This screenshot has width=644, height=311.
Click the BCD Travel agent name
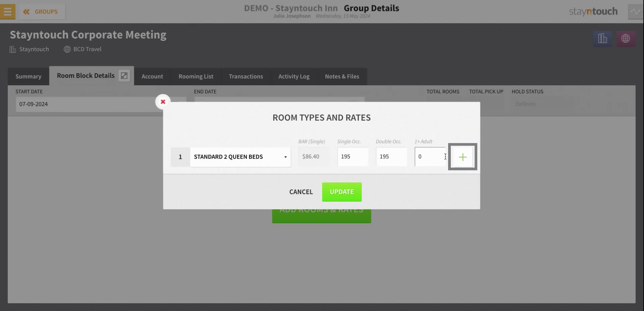[87, 49]
